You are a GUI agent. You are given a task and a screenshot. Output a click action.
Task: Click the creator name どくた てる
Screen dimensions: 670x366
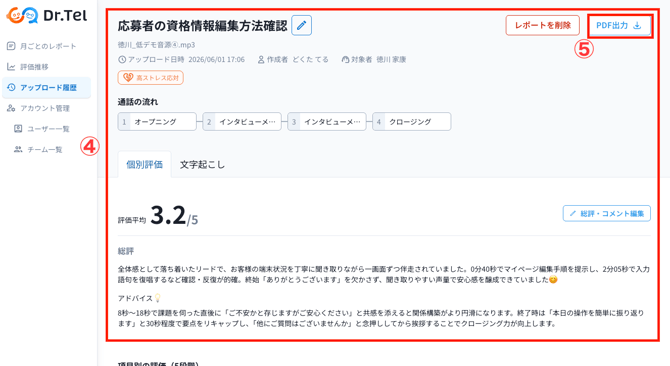click(x=311, y=59)
